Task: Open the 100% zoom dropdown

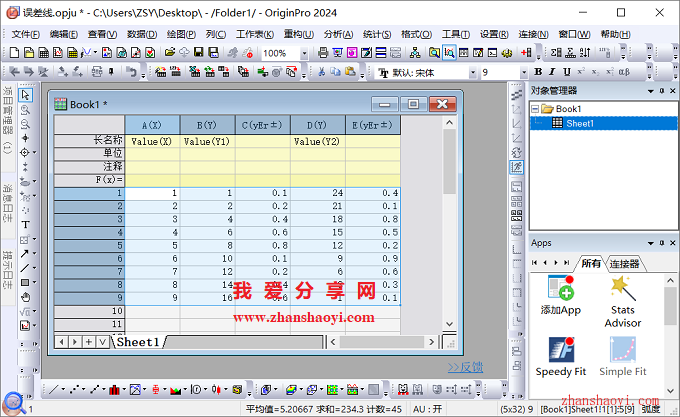Action: [x=304, y=53]
